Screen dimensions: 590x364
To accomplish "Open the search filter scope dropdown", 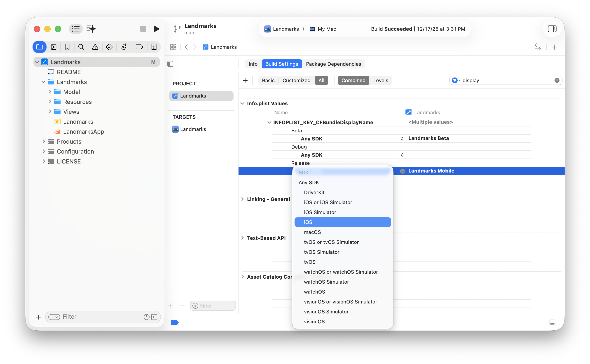I will pyautogui.click(x=456, y=80).
